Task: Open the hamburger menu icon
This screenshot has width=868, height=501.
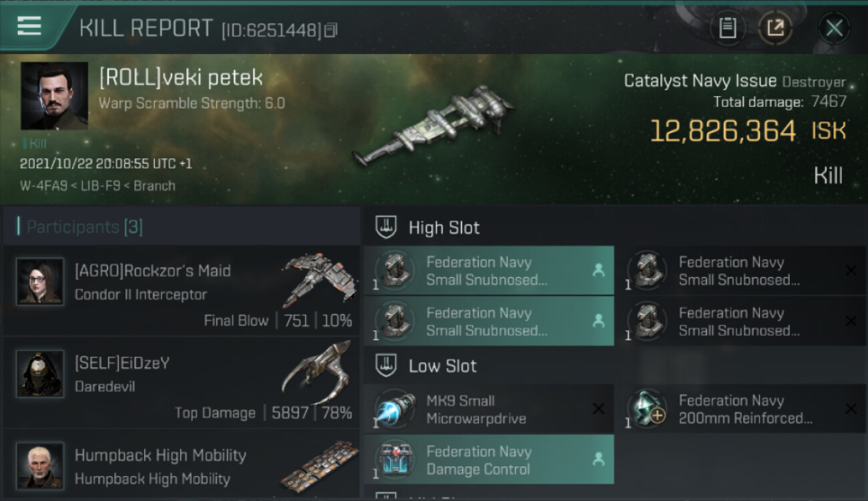Action: coord(29,26)
